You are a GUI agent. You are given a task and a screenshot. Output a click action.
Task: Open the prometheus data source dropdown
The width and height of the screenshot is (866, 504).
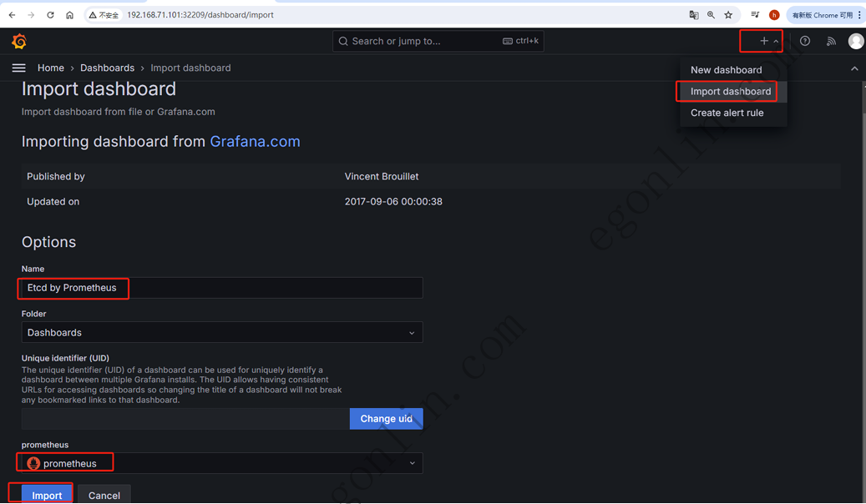pos(222,463)
